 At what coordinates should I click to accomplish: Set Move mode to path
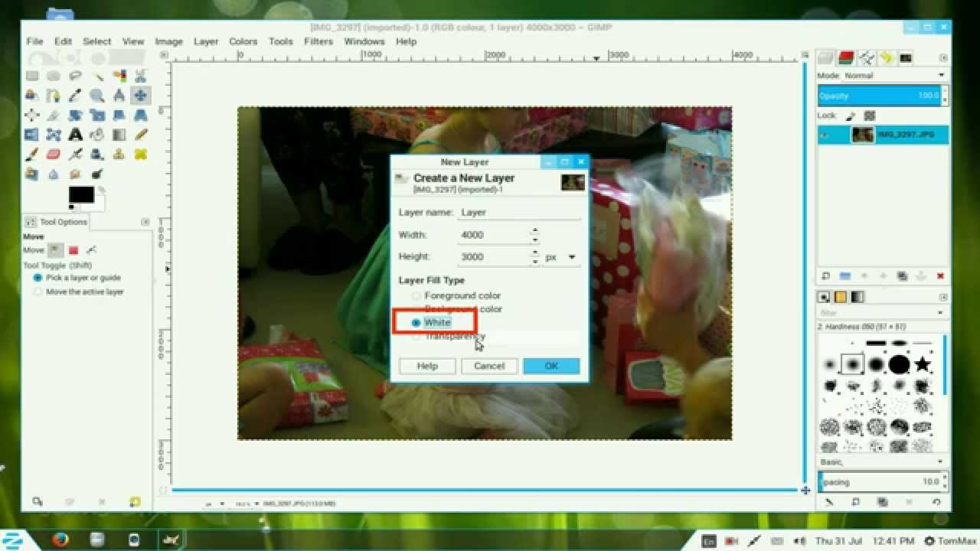(x=90, y=250)
